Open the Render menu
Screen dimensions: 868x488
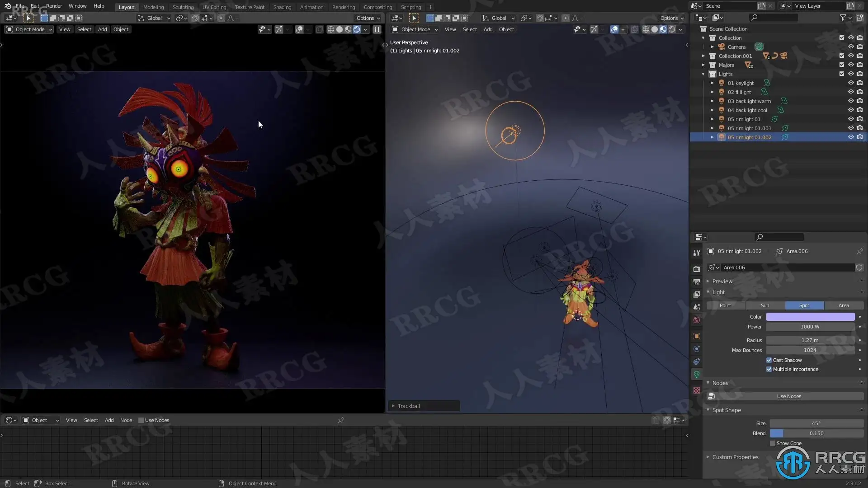54,6
